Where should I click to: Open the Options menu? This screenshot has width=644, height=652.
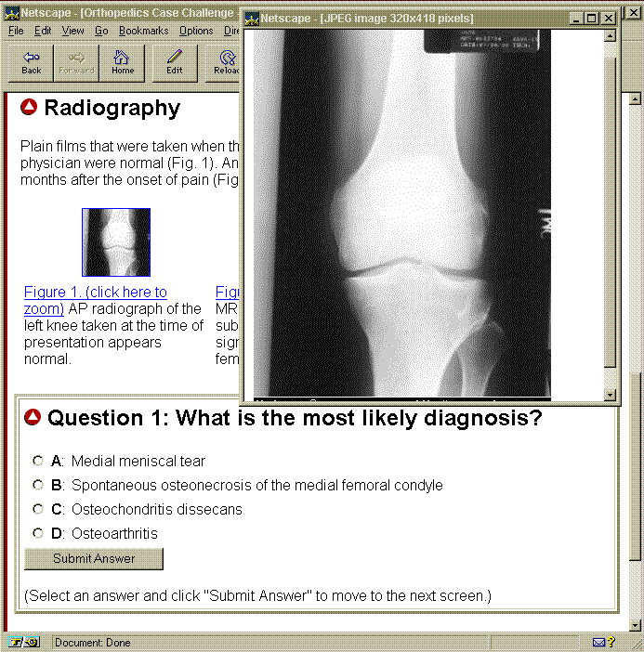tap(196, 31)
